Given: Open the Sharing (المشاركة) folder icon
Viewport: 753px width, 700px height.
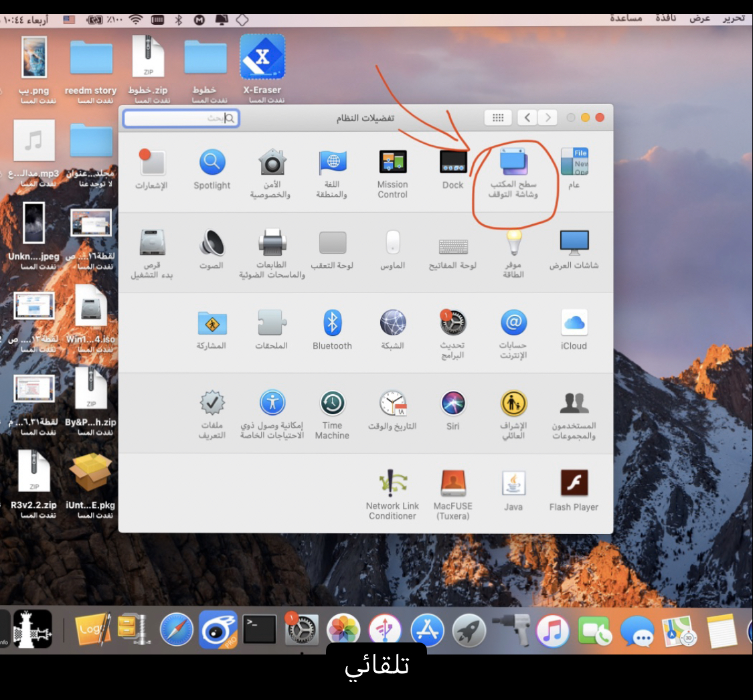Looking at the screenshot, I should [212, 323].
